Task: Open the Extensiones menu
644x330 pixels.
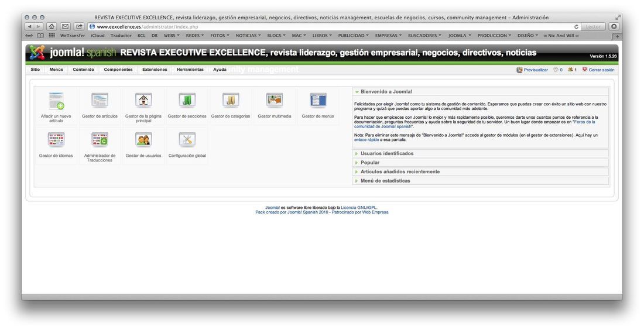Action: [155, 70]
